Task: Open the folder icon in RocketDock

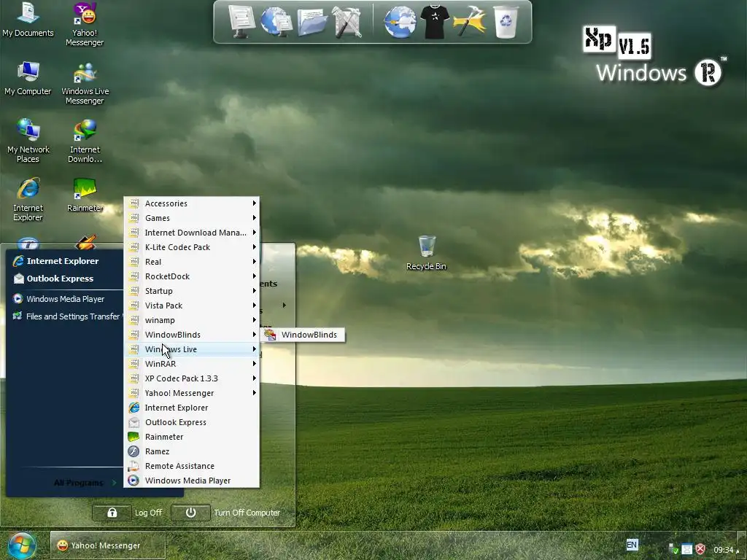Action: (x=312, y=23)
